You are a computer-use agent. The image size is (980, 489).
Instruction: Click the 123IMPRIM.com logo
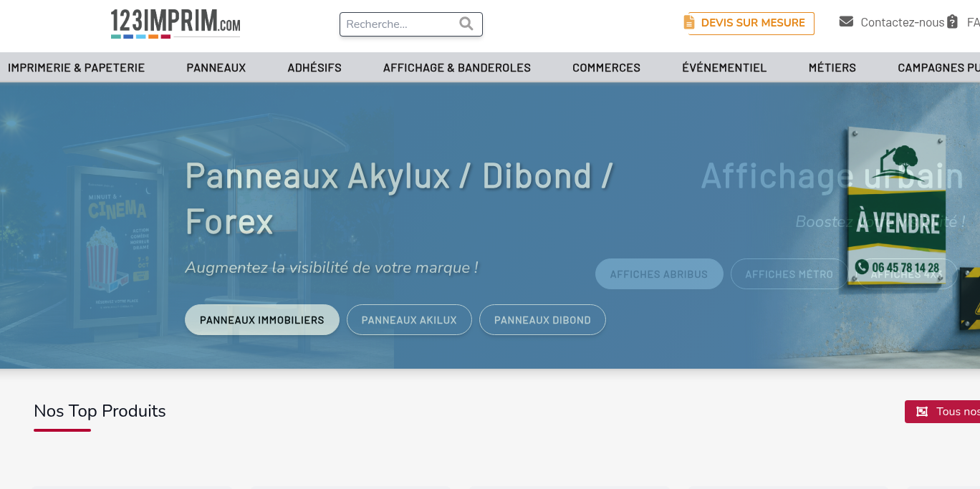[176, 24]
